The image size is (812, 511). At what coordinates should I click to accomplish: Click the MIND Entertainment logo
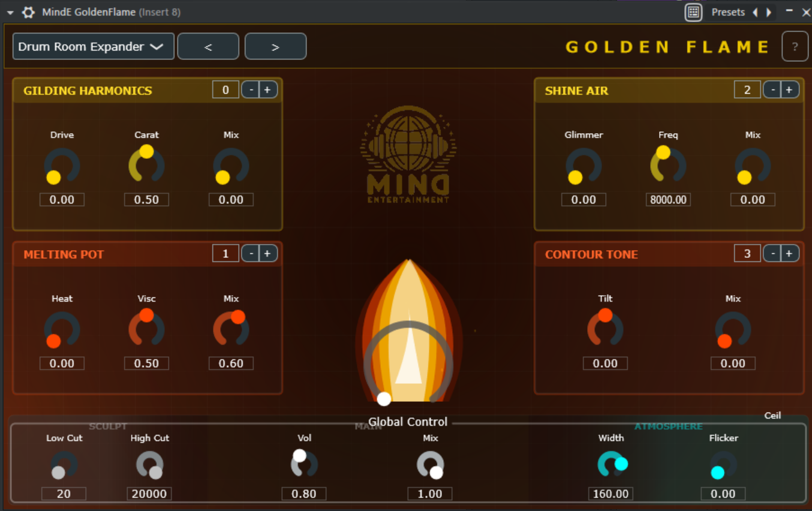tap(408, 153)
